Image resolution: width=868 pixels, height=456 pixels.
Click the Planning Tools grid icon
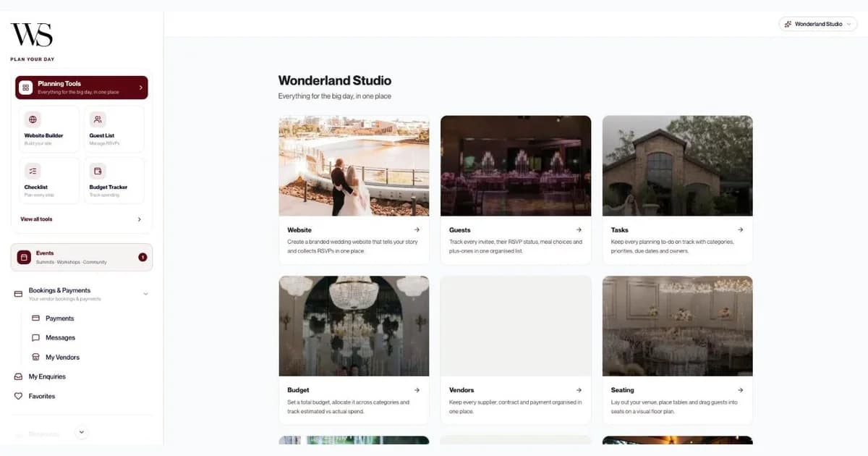(x=26, y=88)
